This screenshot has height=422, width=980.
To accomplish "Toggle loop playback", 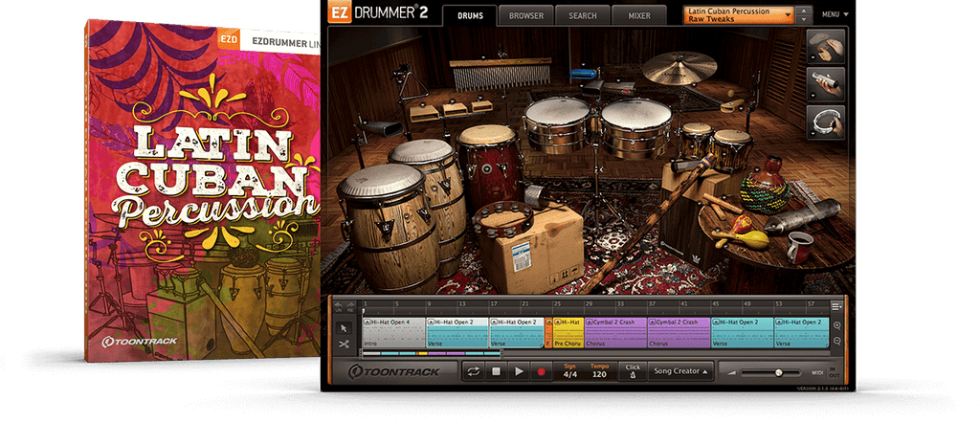I will pos(473,371).
